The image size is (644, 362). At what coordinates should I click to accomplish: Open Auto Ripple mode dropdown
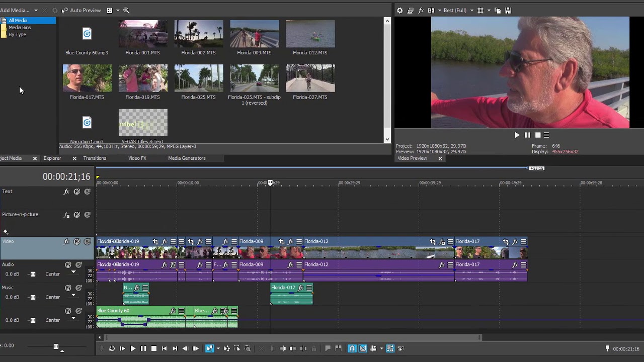381,348
